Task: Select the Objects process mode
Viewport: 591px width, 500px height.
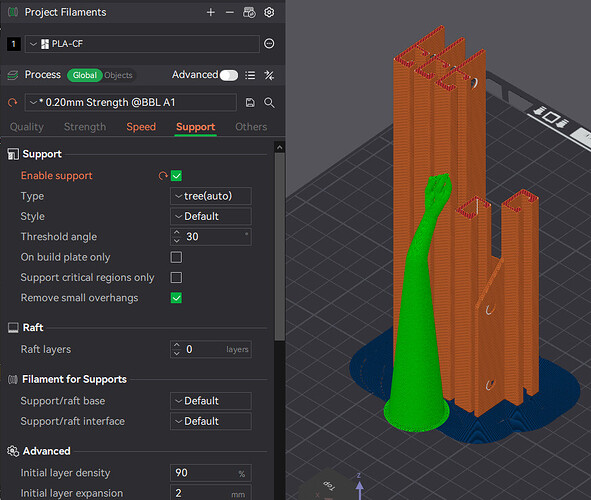Action: point(118,75)
